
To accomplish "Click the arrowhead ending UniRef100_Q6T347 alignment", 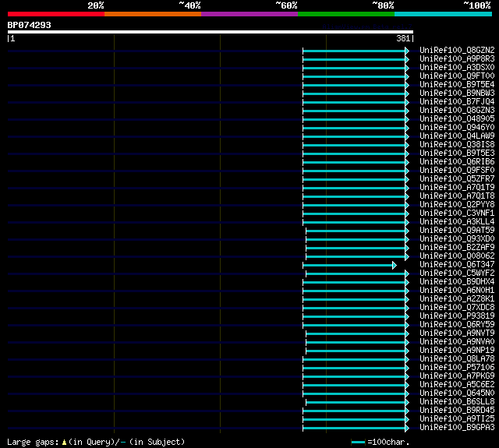I will point(395,265).
